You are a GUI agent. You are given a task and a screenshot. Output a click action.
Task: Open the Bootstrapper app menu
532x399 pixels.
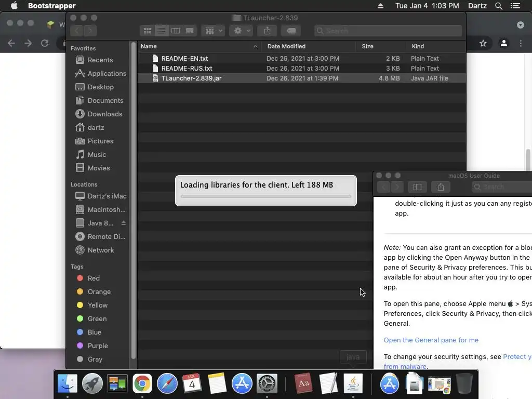(x=51, y=6)
